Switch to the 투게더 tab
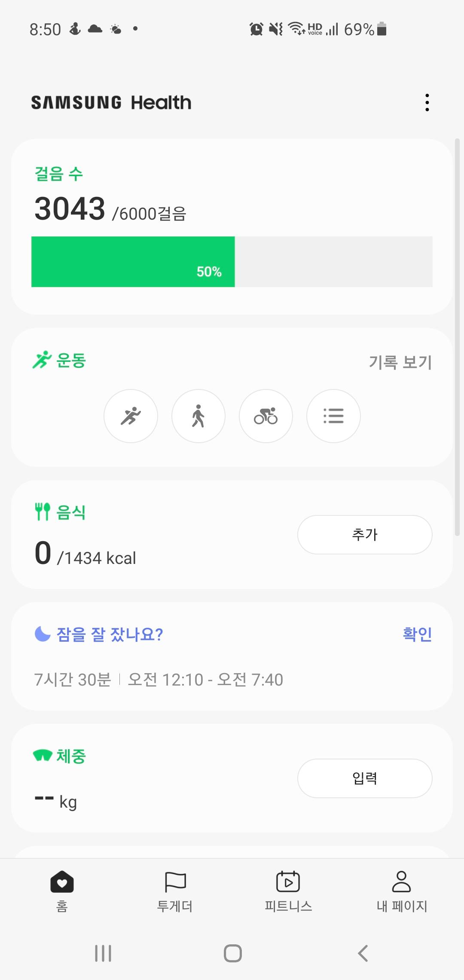The height and width of the screenshot is (980, 464). (x=175, y=891)
